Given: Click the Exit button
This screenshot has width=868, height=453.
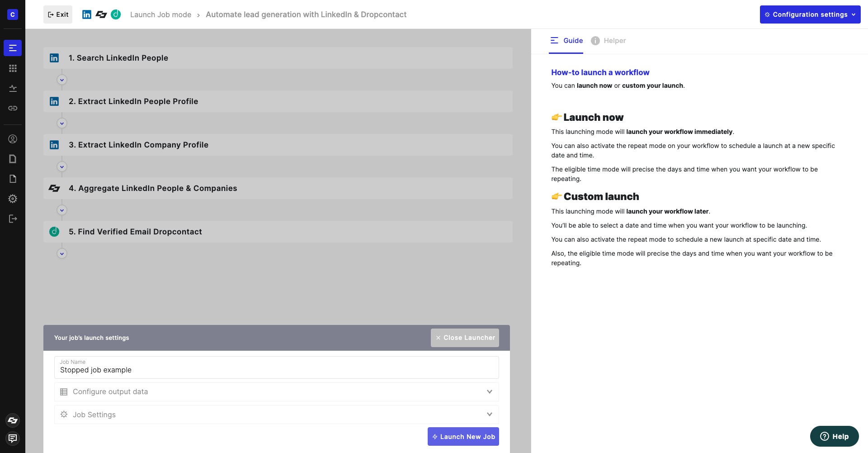Looking at the screenshot, I should point(58,14).
